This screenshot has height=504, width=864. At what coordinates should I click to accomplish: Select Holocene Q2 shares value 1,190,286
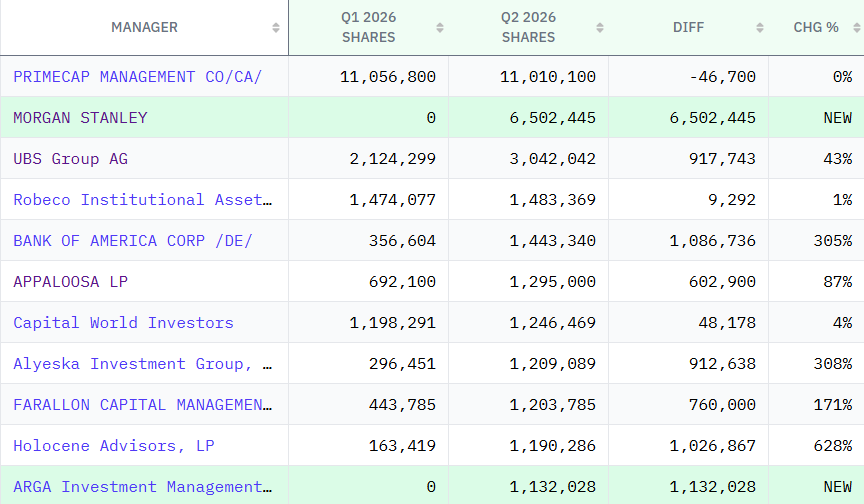pyautogui.click(x=553, y=446)
